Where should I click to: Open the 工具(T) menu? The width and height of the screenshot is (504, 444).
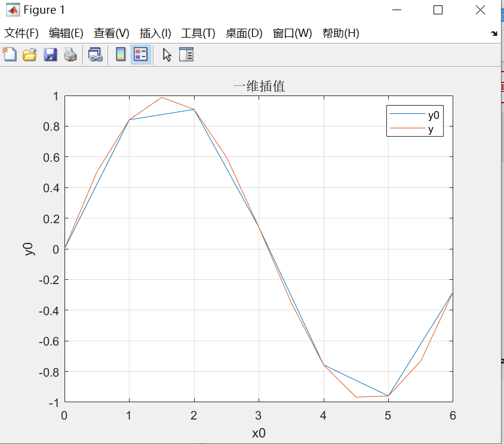198,33
